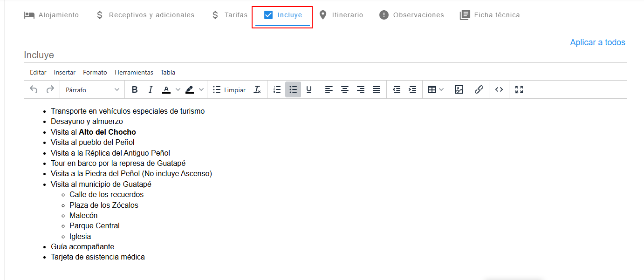Open the Párrafo block format dropdown
This screenshot has height=280, width=644.
pos(92,89)
